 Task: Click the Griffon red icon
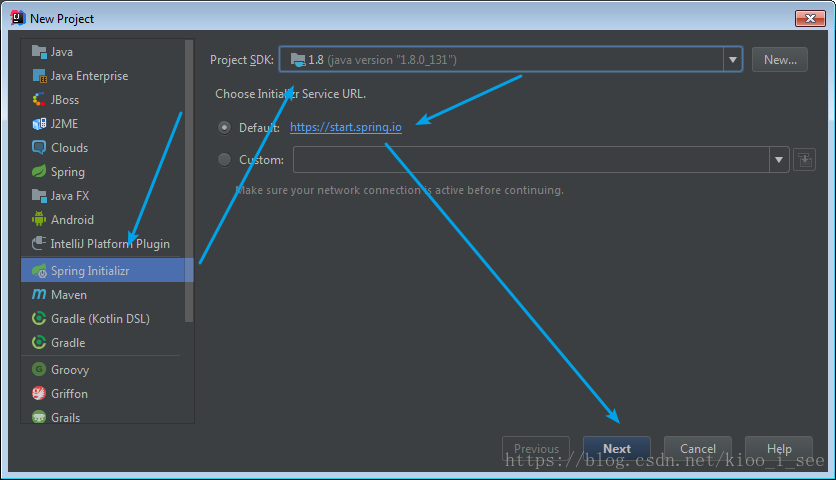coord(39,394)
